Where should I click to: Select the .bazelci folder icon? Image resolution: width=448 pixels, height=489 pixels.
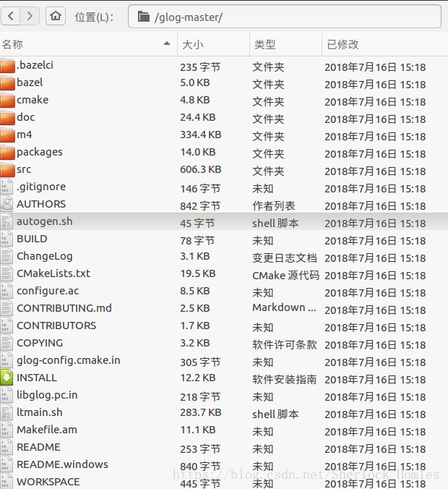point(7,66)
